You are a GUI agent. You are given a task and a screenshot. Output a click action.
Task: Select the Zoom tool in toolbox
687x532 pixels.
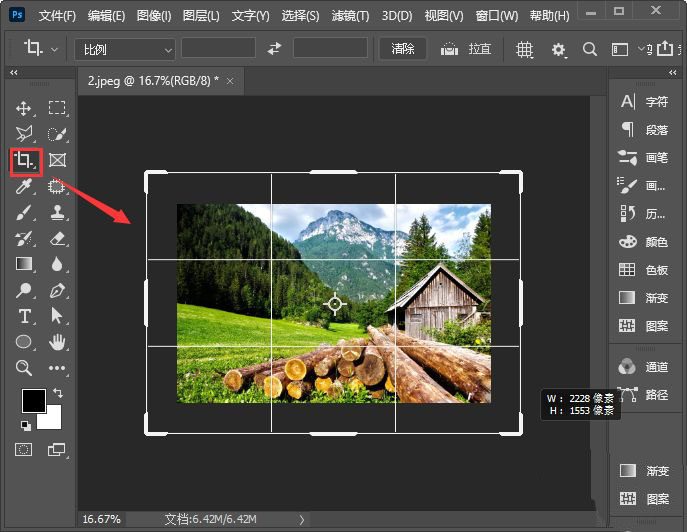tap(24, 368)
